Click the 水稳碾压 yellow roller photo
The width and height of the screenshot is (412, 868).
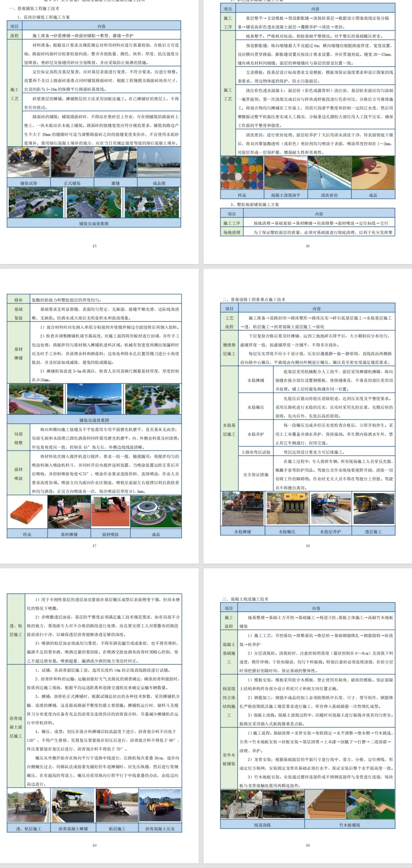click(287, 508)
